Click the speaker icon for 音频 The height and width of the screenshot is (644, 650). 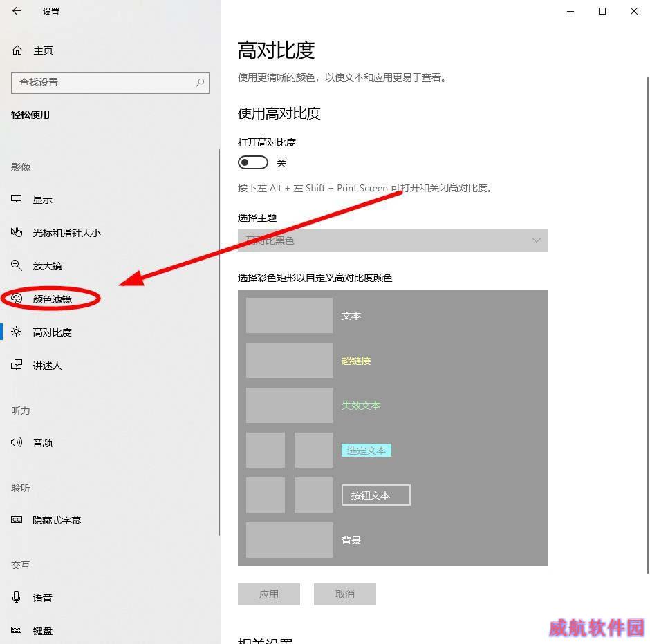point(16,442)
